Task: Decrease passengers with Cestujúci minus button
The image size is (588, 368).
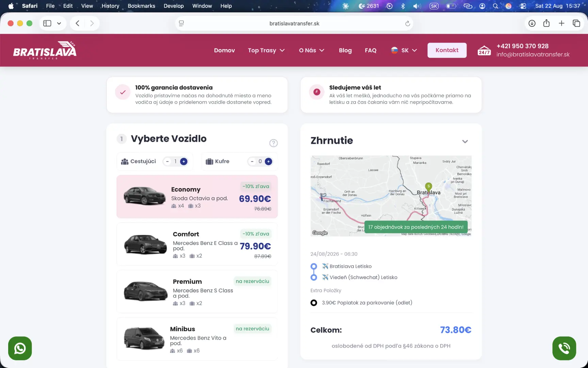Action: [167, 162]
